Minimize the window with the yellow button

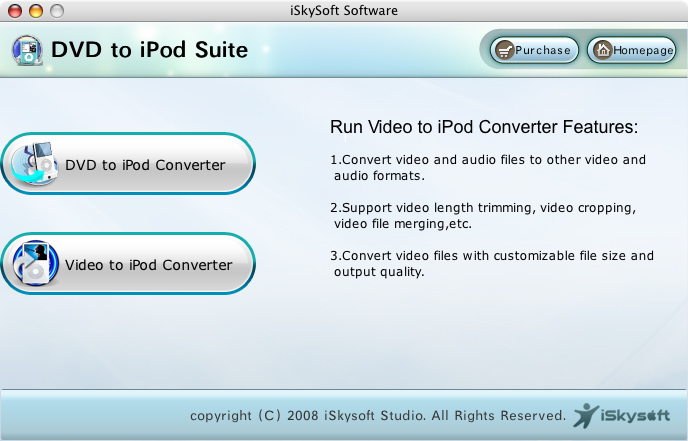pyautogui.click(x=36, y=11)
